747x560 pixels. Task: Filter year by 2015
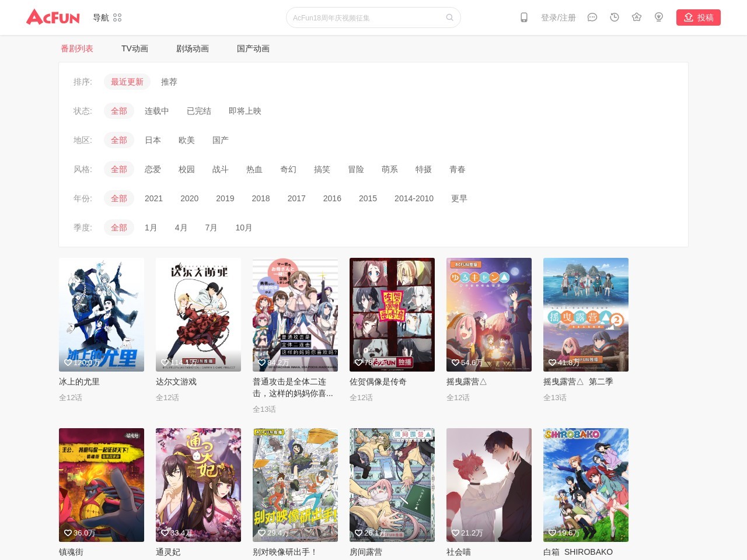tap(368, 198)
